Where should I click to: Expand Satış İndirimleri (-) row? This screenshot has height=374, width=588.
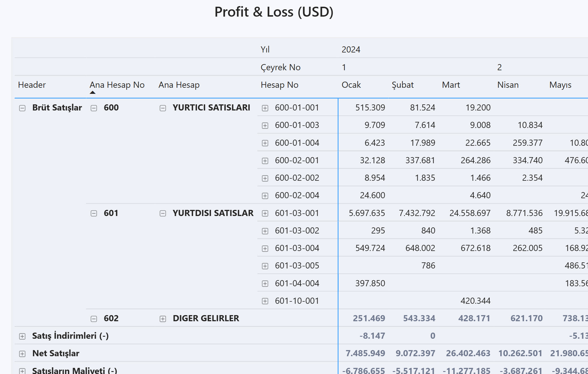(22, 336)
